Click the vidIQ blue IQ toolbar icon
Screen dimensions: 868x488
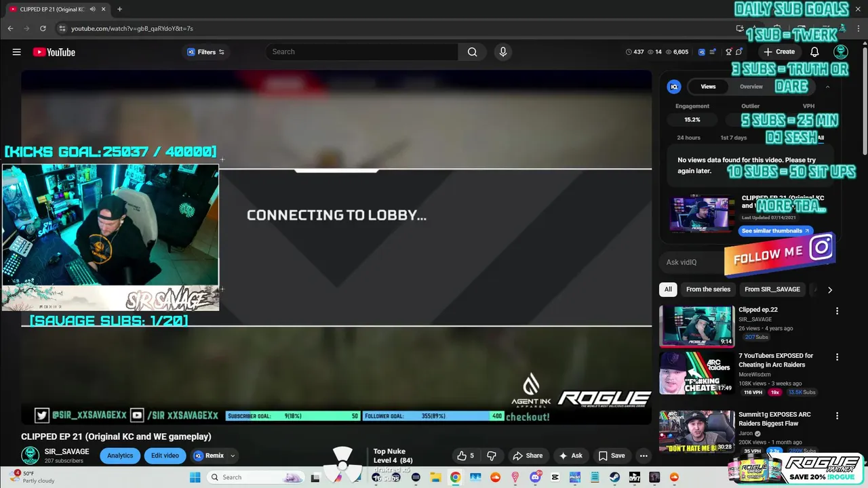(x=702, y=52)
